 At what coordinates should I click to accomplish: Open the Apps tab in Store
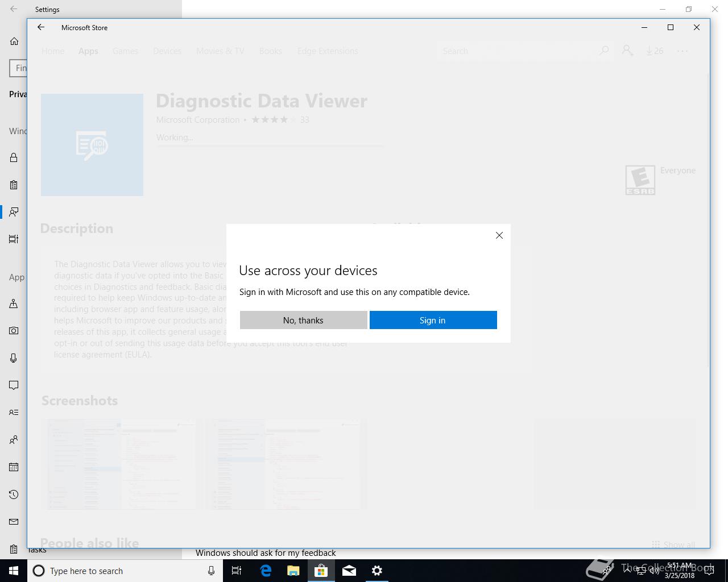[88, 51]
